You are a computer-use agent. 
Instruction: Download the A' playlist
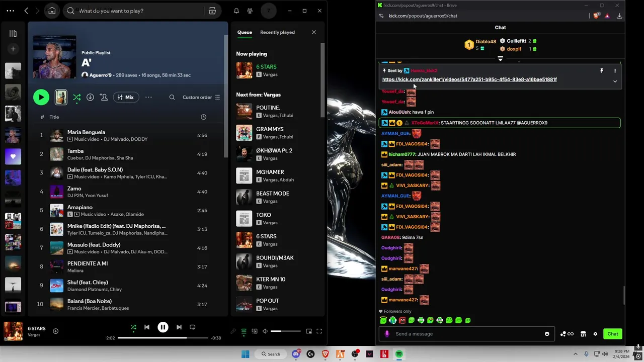(x=90, y=98)
